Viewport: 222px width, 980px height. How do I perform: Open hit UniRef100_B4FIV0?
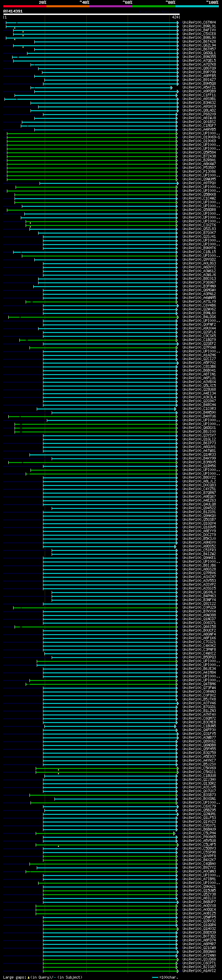pyautogui.click(x=199, y=30)
